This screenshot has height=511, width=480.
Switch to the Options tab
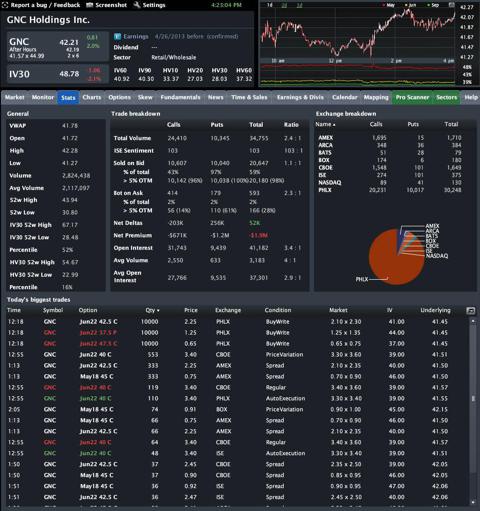pyautogui.click(x=119, y=97)
